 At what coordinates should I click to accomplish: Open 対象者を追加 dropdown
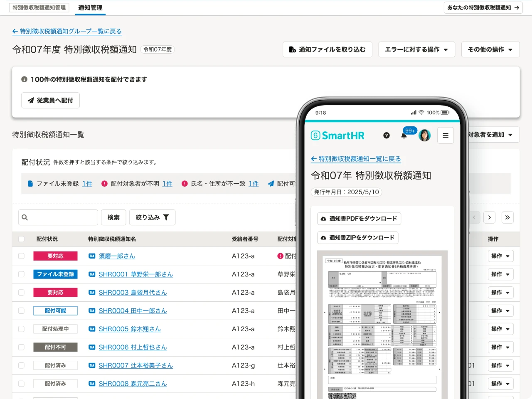490,135
